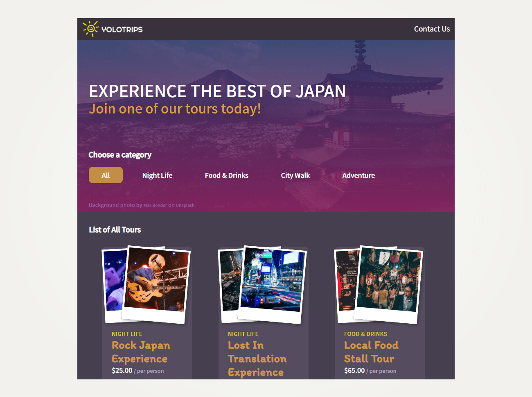Screen dimensions: 532x397
Task: Open Max Bender photographer link
Action: coord(155,205)
